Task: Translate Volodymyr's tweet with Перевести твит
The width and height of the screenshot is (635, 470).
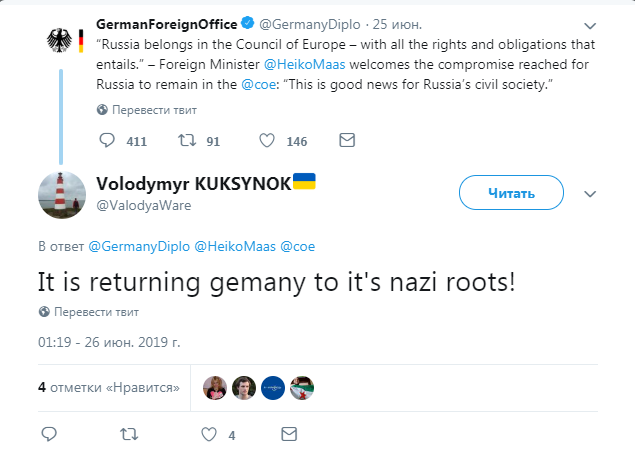Action: (x=89, y=311)
